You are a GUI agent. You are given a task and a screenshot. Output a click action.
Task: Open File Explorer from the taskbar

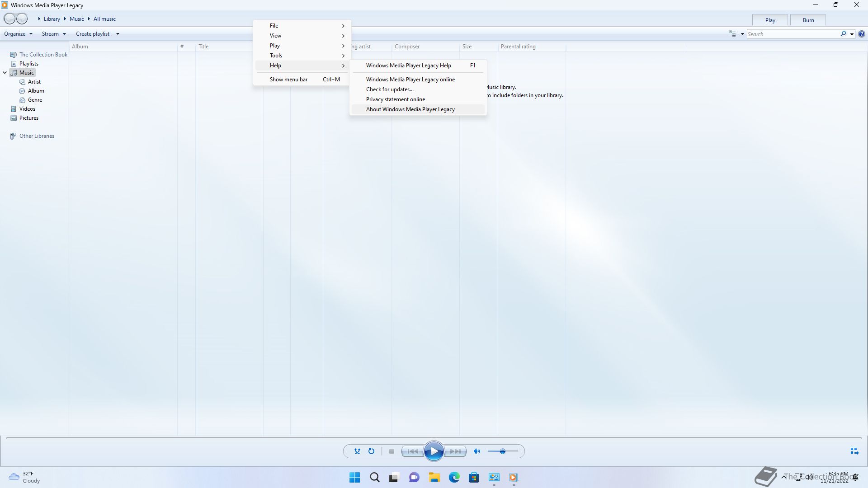(x=434, y=478)
